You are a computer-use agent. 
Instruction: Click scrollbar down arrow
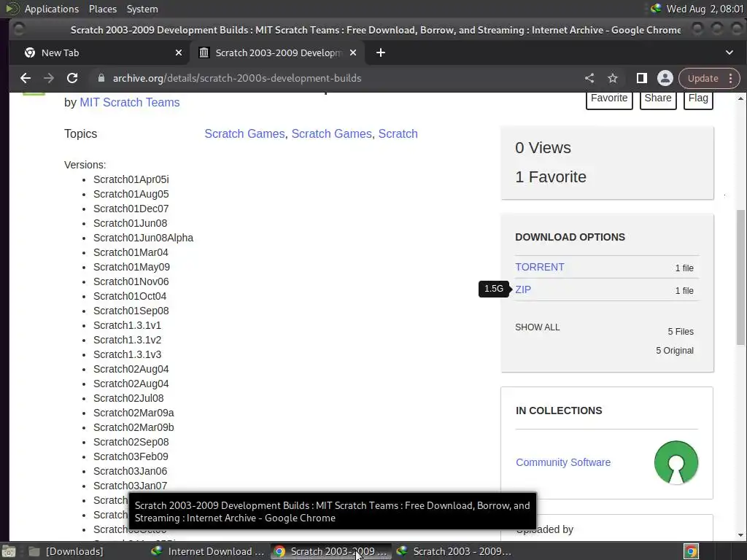[x=740, y=534]
